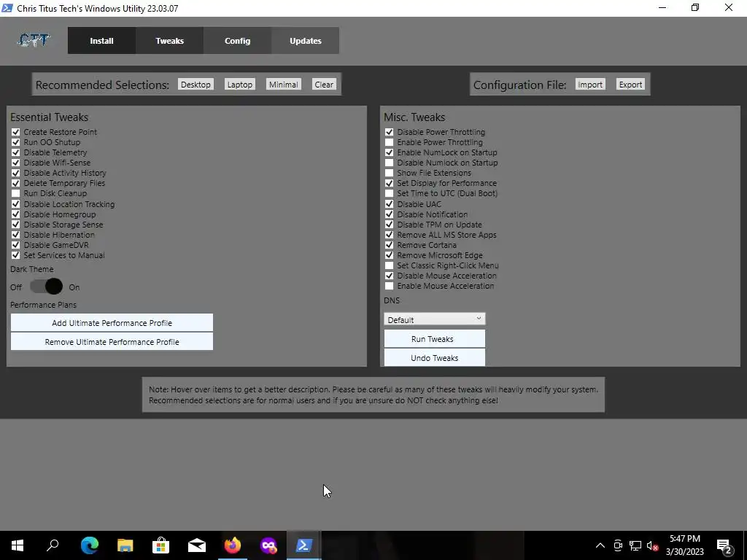Click the Meet Now tray icon
Viewport: 747px width, 560px height.
[618, 545]
